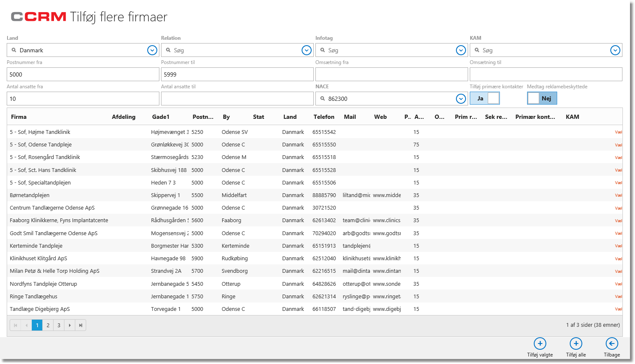
Task: Click the Postnummer fra field
Action: click(x=83, y=74)
